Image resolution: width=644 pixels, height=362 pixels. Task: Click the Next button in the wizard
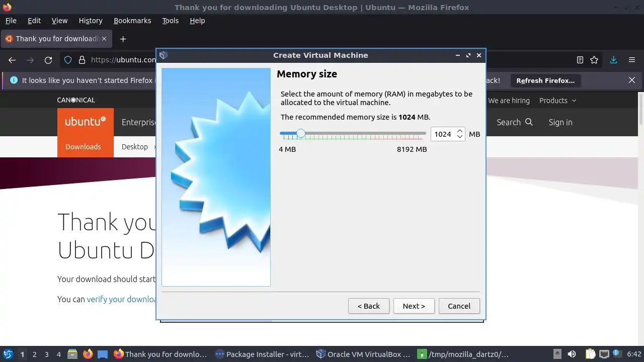tap(414, 306)
